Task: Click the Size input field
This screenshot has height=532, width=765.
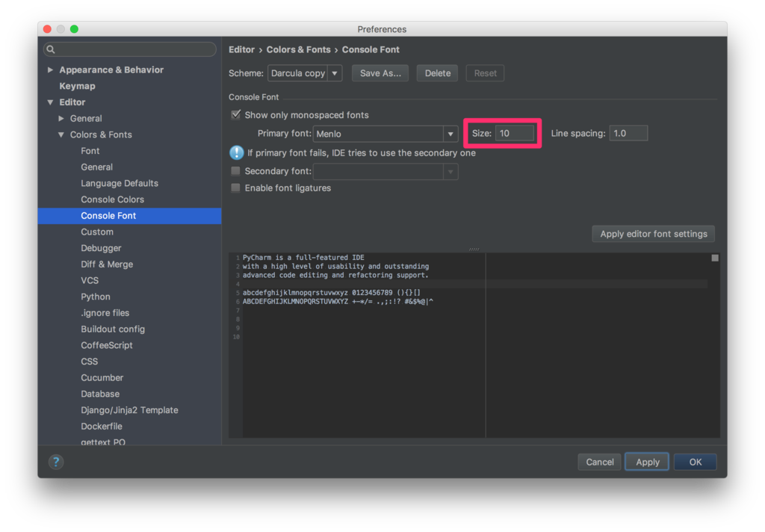Action: pos(515,133)
